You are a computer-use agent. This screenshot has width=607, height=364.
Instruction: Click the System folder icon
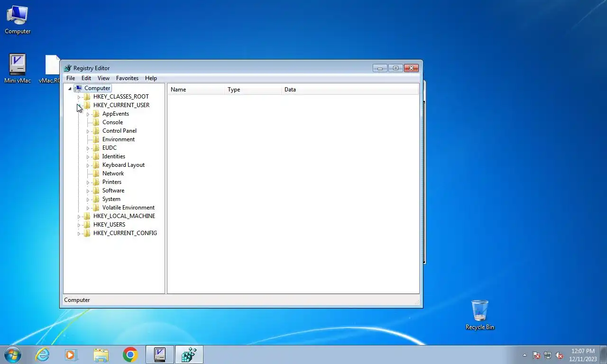point(96,199)
